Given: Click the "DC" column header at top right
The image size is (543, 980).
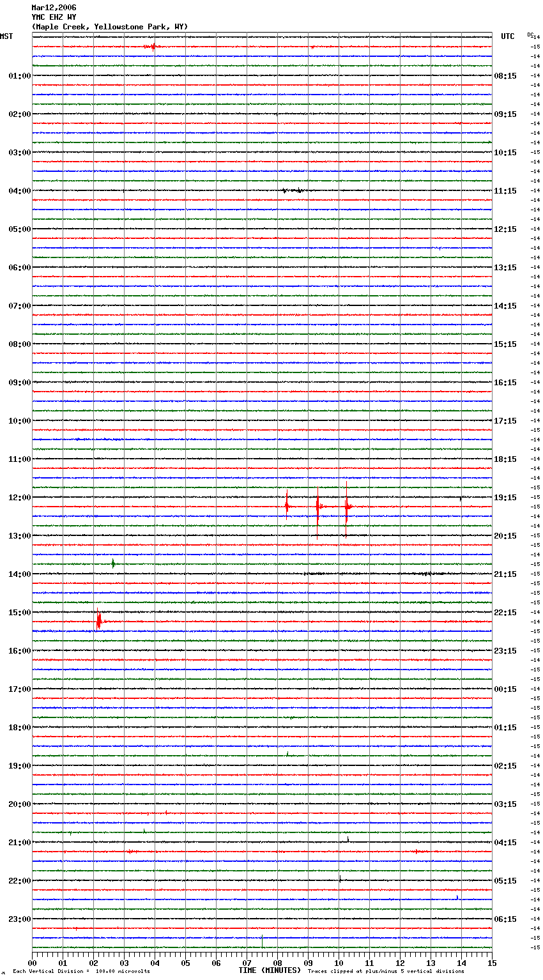Looking at the screenshot, I should [x=530, y=34].
